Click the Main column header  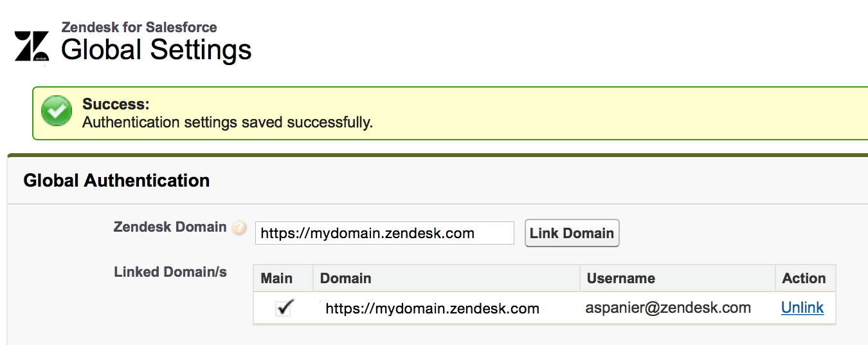pos(276,278)
